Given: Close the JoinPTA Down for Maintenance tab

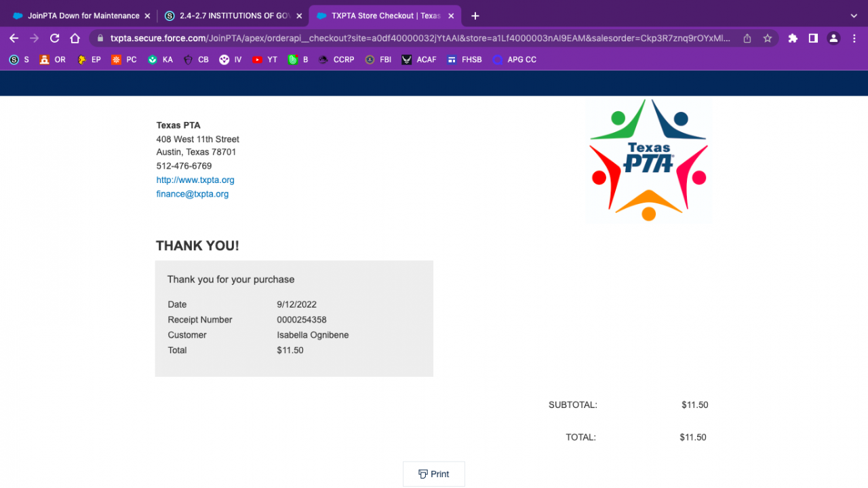Looking at the screenshot, I should coord(147,16).
